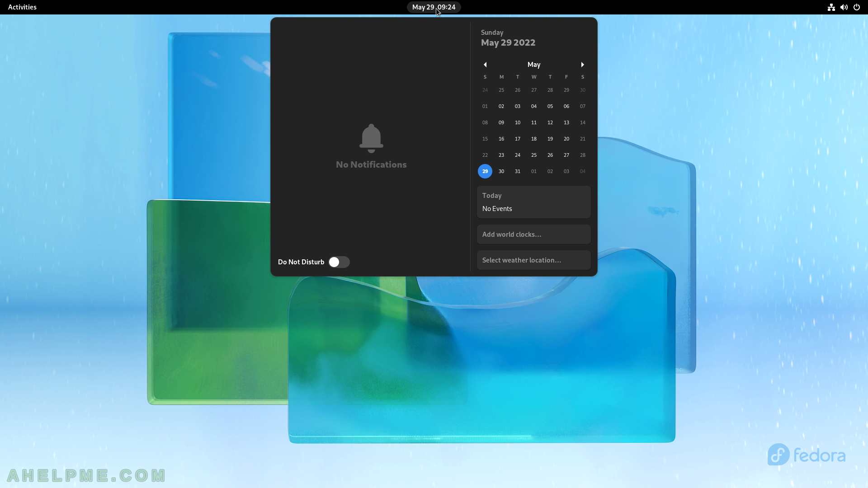Select May 31 in the calendar
The height and width of the screenshot is (488, 868).
click(x=518, y=171)
